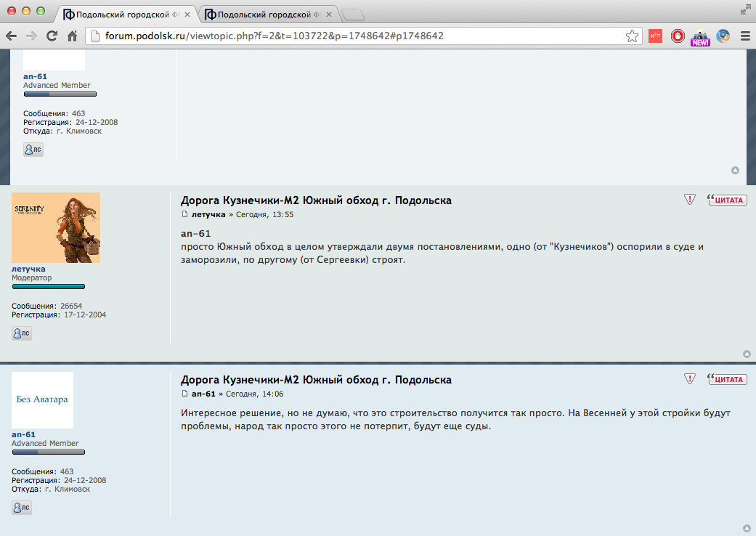Open the Chrome hamburger menu
The height and width of the screenshot is (536, 756).
[744, 36]
